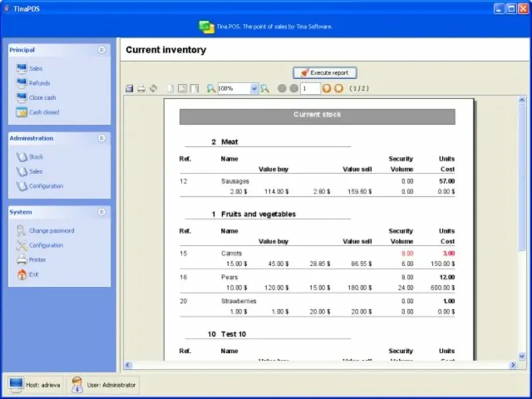Click the save report icon in toolbar

click(x=130, y=88)
